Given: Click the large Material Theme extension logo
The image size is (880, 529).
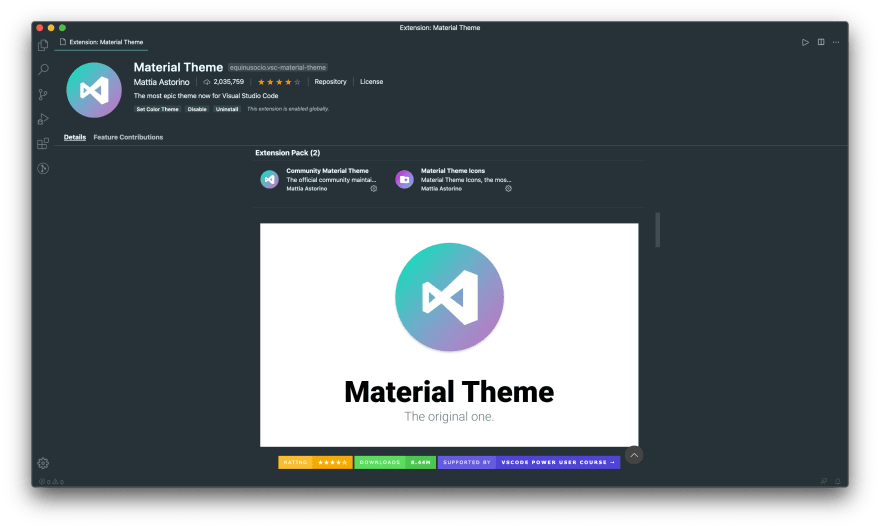Looking at the screenshot, I should click(x=94, y=90).
